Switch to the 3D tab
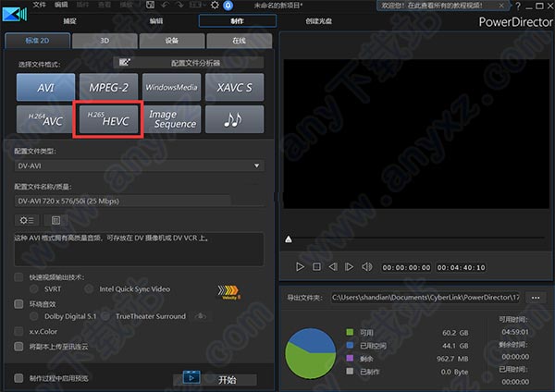The width and height of the screenshot is (555, 392). pyautogui.click(x=105, y=41)
